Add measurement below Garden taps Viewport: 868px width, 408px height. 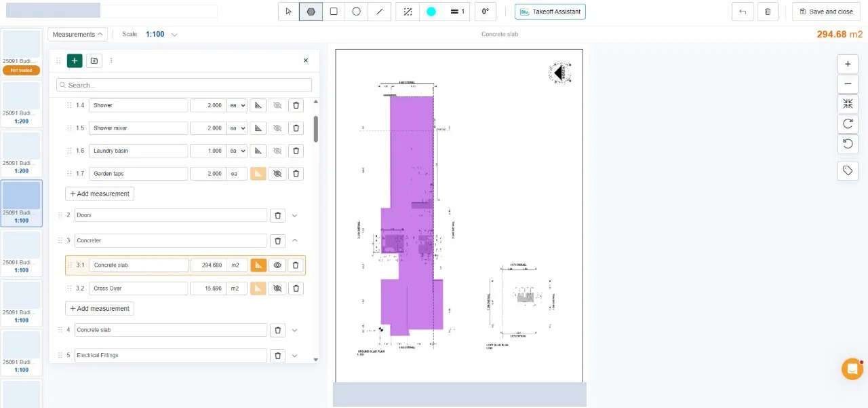[x=100, y=193]
